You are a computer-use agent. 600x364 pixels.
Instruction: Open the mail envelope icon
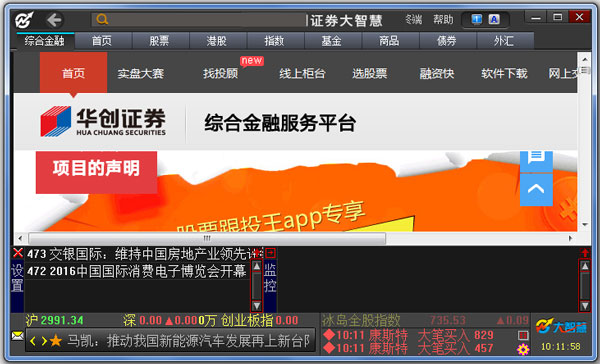point(18,336)
